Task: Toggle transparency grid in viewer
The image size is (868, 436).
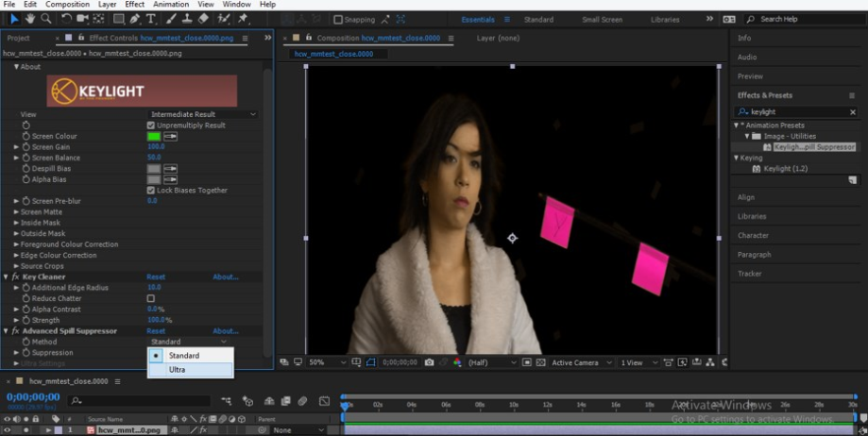Action: click(x=541, y=362)
